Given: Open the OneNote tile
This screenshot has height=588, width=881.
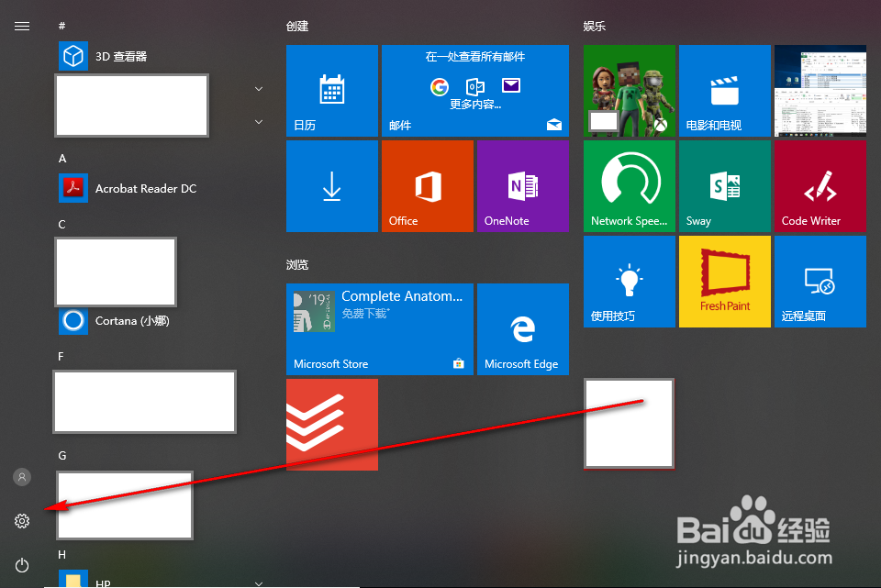Looking at the screenshot, I should pos(523,186).
